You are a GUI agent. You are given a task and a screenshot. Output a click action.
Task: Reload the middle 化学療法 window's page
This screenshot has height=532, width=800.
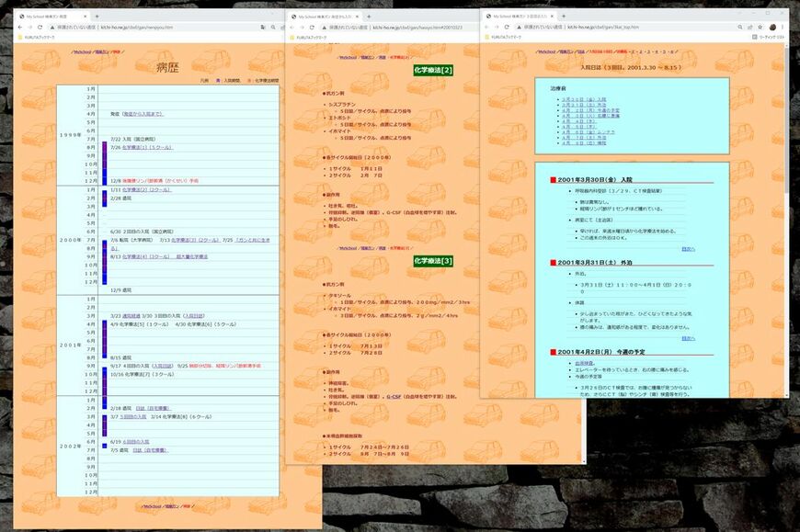[x=312, y=27]
